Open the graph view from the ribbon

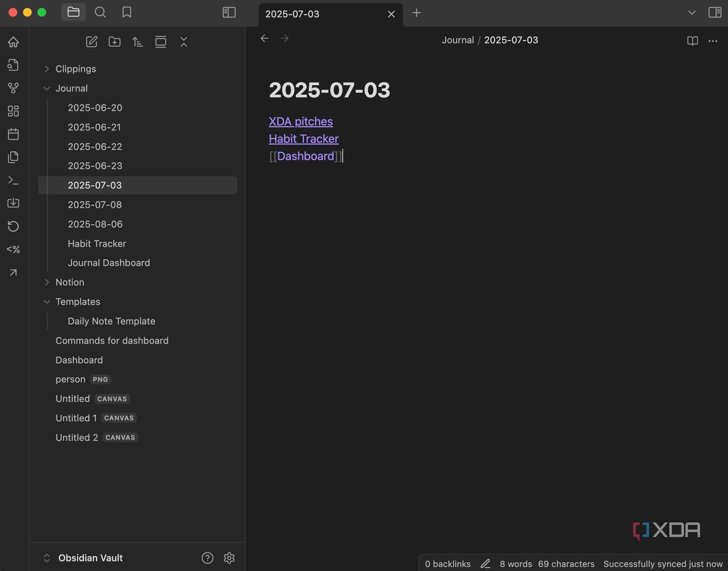13,88
